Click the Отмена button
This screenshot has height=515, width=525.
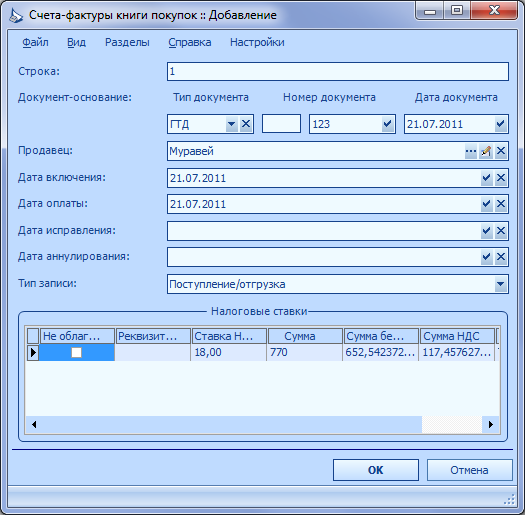(x=469, y=470)
